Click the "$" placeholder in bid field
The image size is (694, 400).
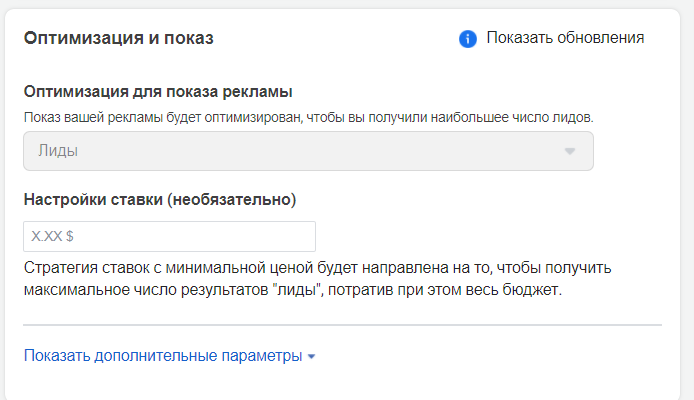[x=70, y=237]
